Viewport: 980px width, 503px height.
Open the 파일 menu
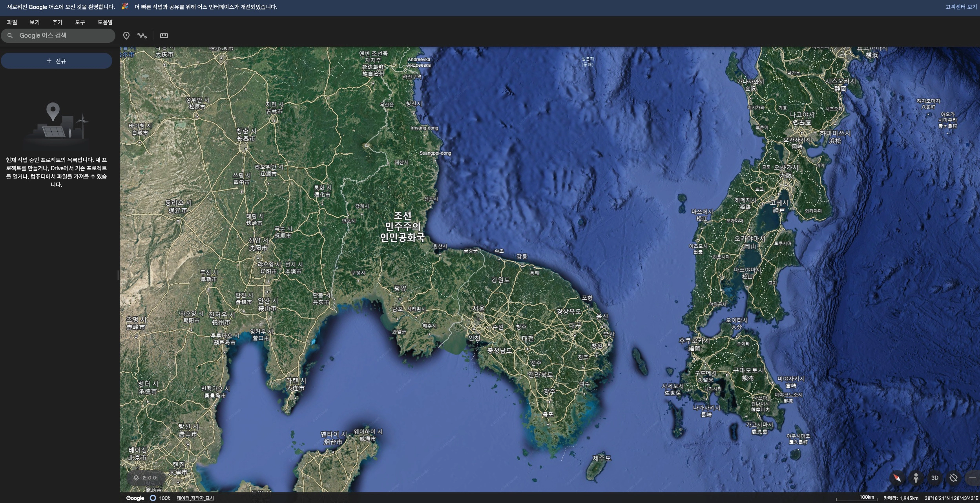coord(12,22)
